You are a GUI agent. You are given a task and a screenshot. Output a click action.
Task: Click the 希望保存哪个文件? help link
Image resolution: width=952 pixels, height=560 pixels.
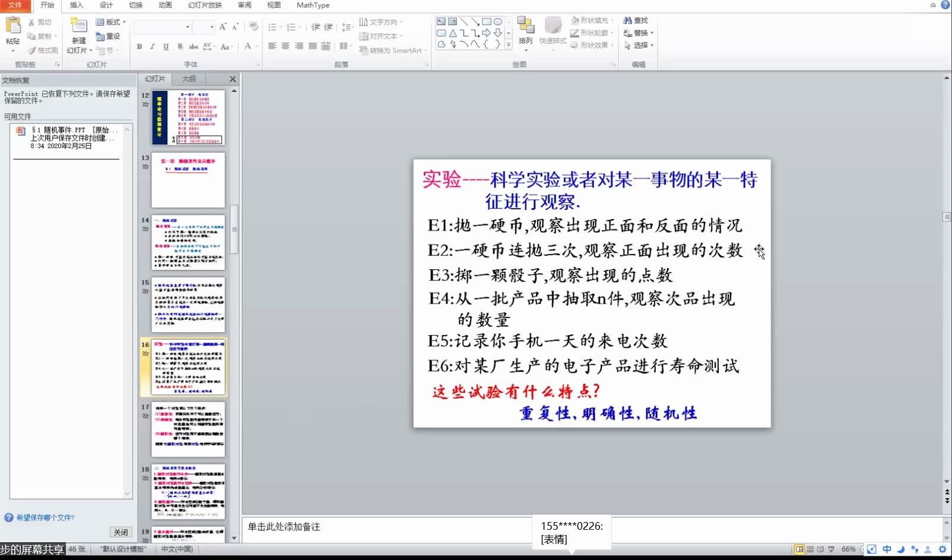[45, 518]
